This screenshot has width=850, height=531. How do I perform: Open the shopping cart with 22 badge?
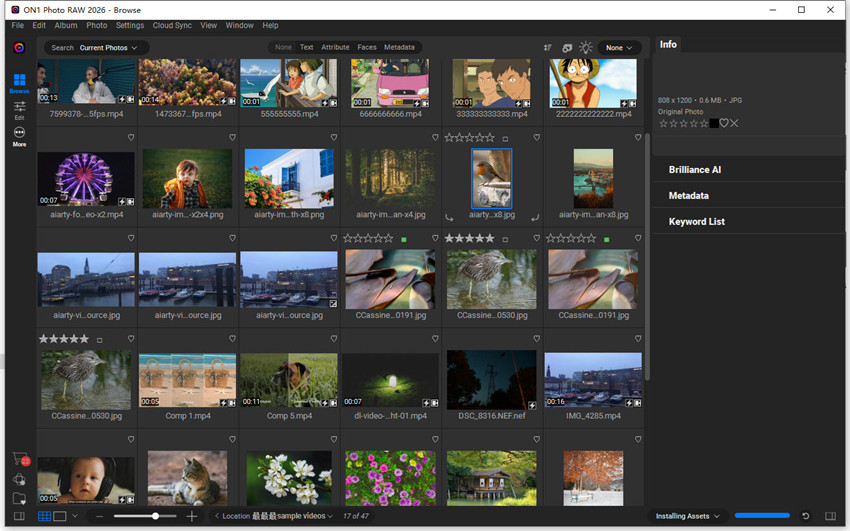click(x=20, y=459)
